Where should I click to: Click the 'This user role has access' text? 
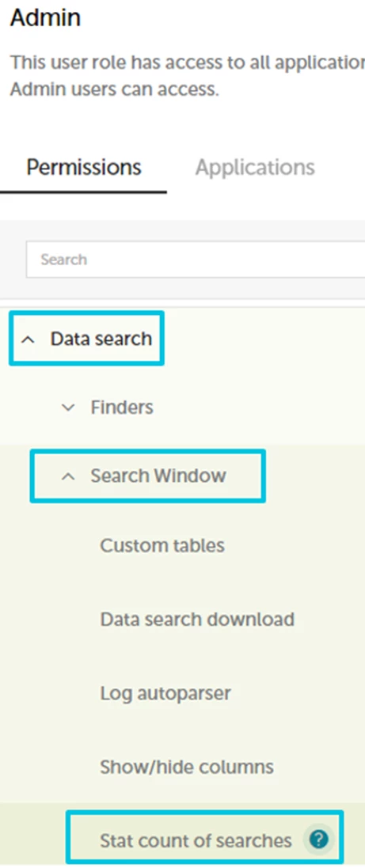(x=187, y=62)
